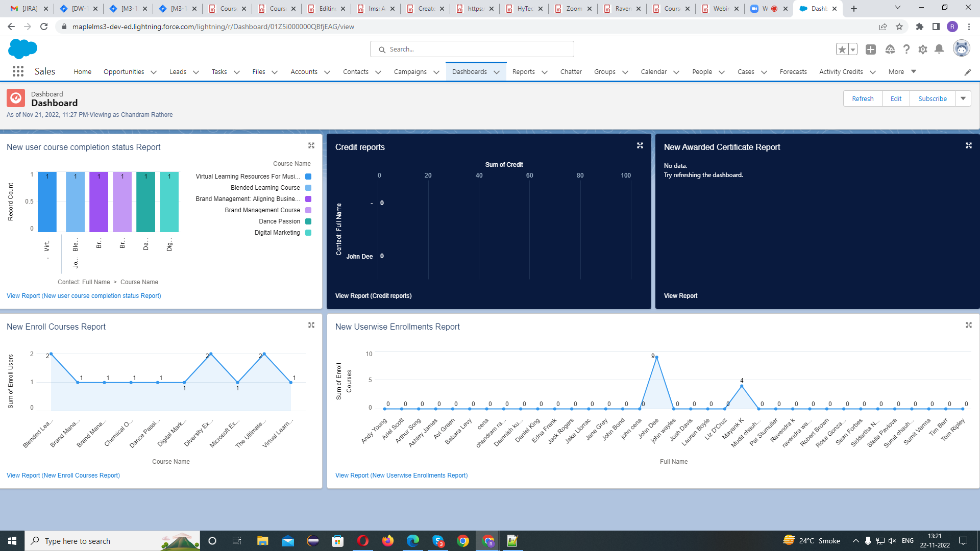Open dashboard actions dropdown next to Subscribe
The width and height of the screenshot is (980, 551).
(963, 98)
